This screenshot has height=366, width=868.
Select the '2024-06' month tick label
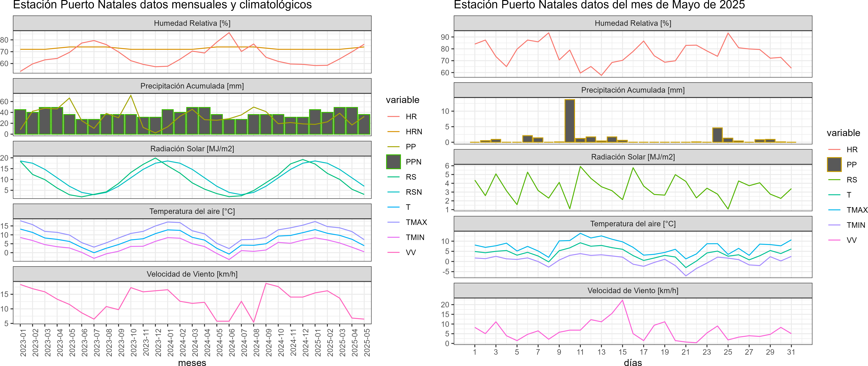tap(231, 342)
